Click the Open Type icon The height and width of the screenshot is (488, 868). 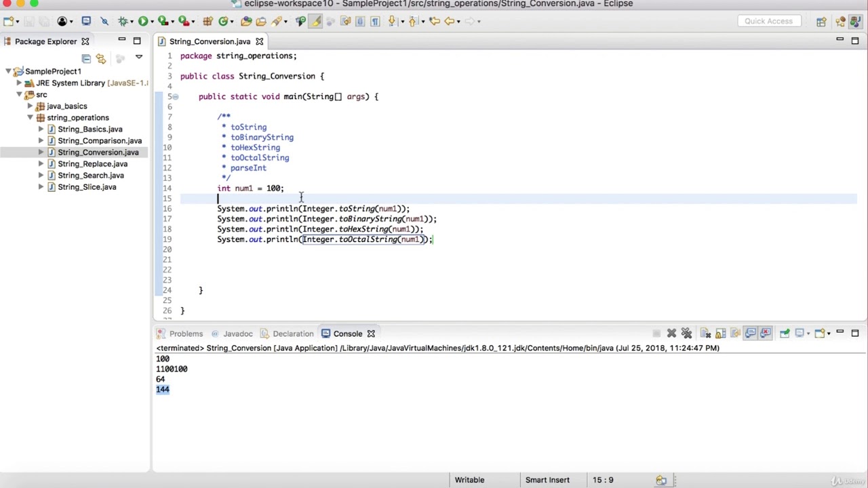point(246,21)
